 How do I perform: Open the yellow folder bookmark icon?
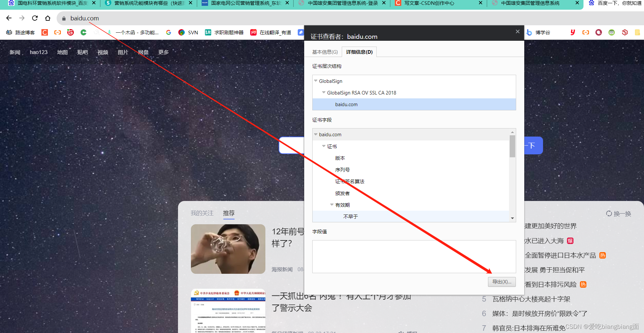637,32
